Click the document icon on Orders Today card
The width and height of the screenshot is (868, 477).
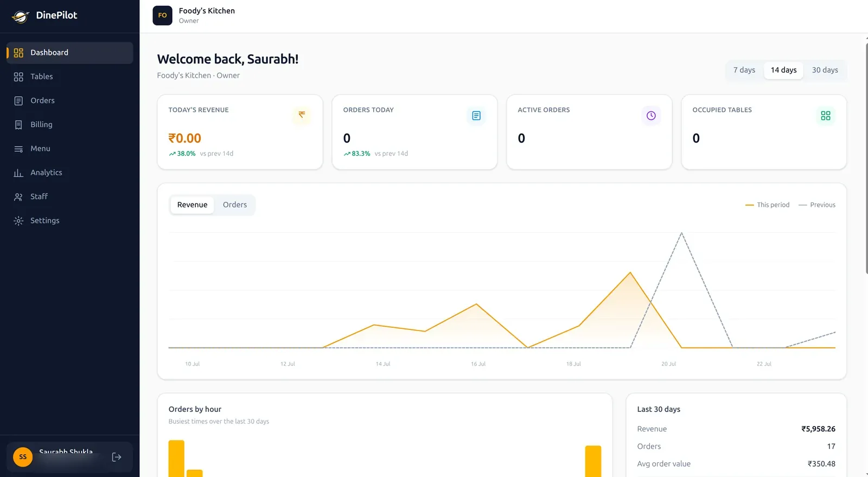click(476, 116)
